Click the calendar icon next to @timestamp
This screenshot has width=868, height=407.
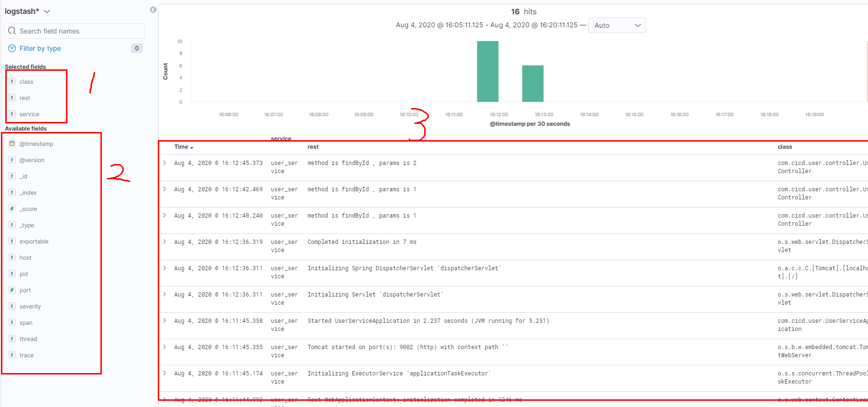[12, 143]
